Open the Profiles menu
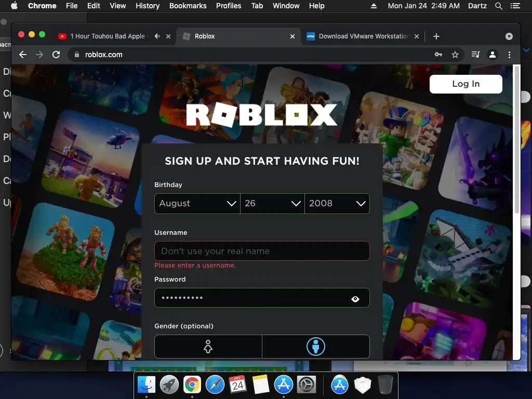Image resolution: width=532 pixels, height=399 pixels. click(x=229, y=6)
